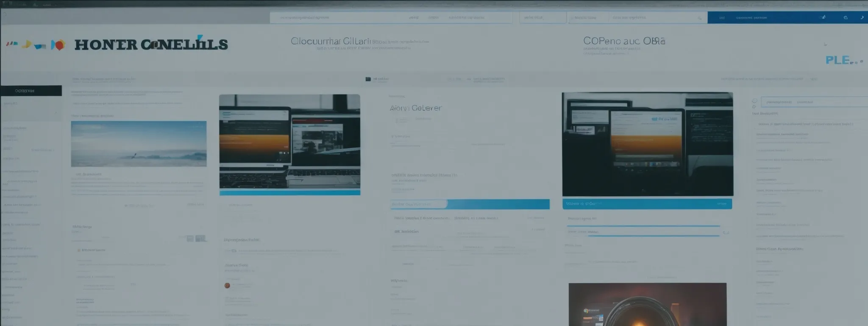Image resolution: width=868 pixels, height=326 pixels.
Task: Open the sky landscape thumbnail image
Action: click(139, 144)
